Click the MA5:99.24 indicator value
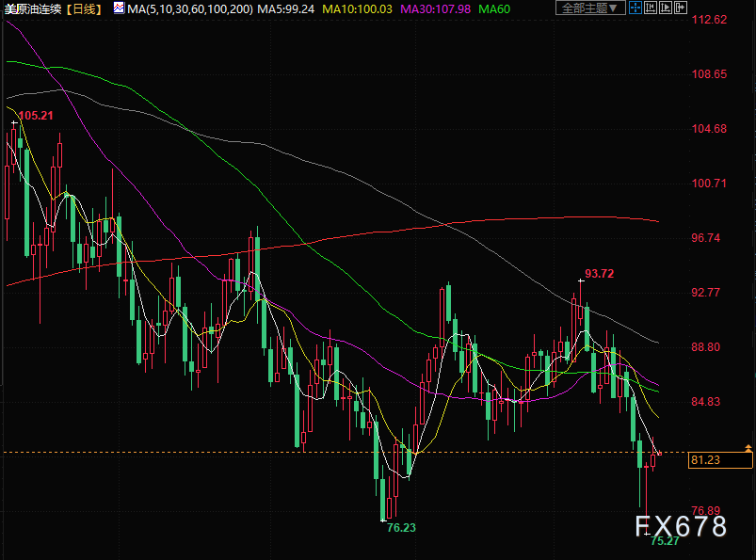 [x=286, y=8]
